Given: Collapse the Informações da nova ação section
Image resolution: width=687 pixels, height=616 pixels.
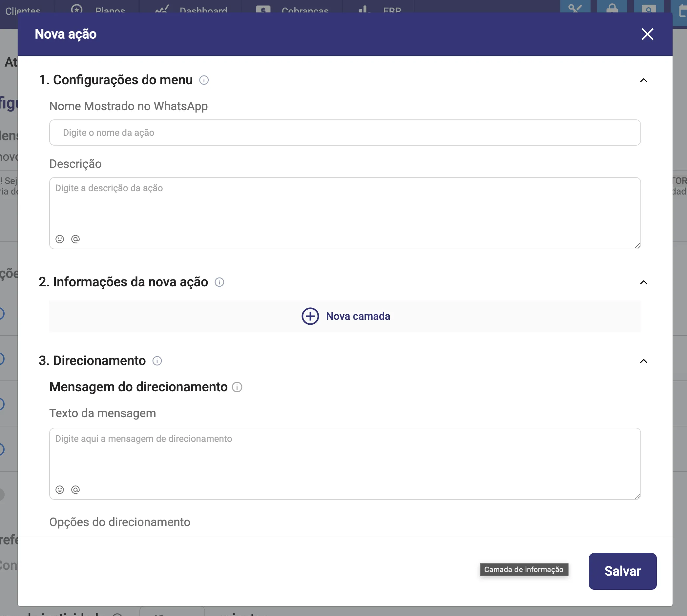Looking at the screenshot, I should click(643, 282).
